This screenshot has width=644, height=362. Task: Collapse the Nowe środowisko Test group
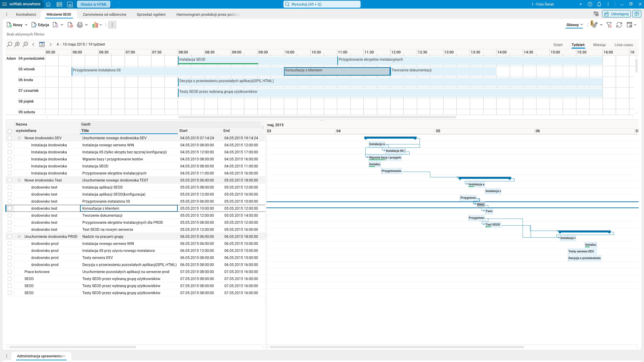click(19, 180)
